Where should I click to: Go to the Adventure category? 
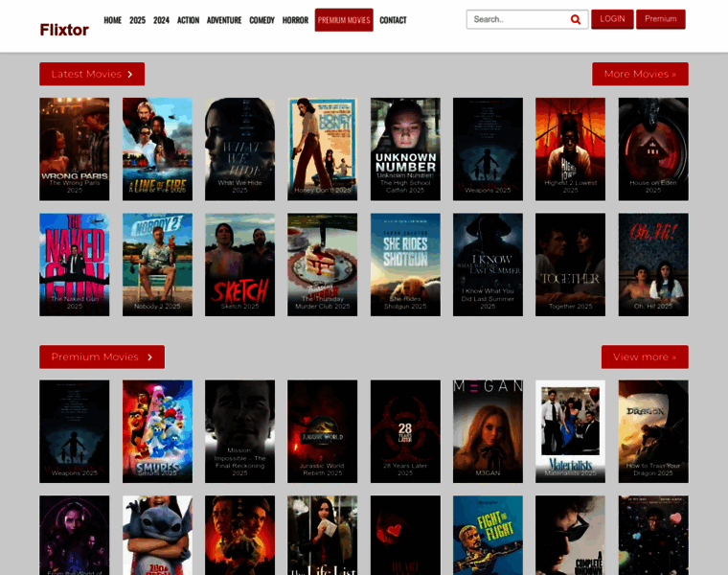click(224, 20)
